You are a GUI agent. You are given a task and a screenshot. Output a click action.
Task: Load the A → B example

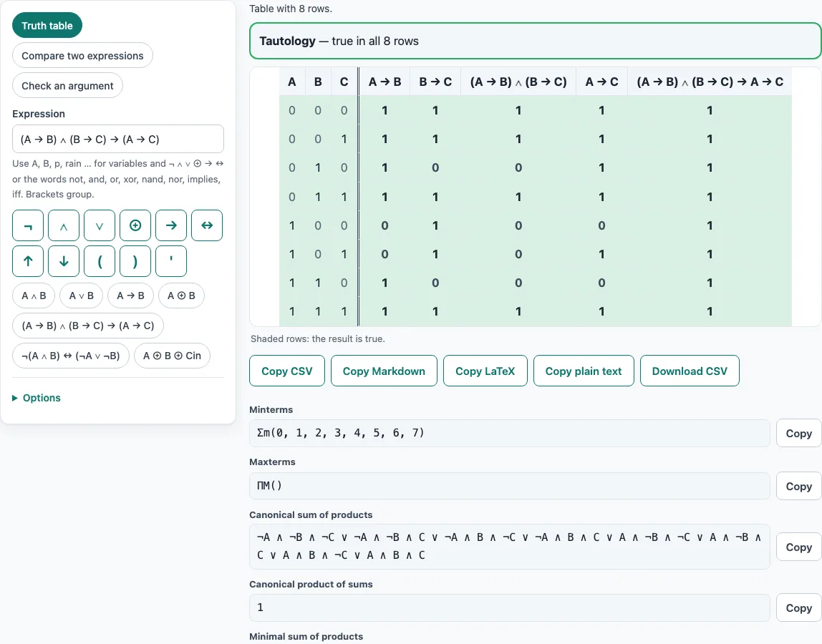(130, 296)
